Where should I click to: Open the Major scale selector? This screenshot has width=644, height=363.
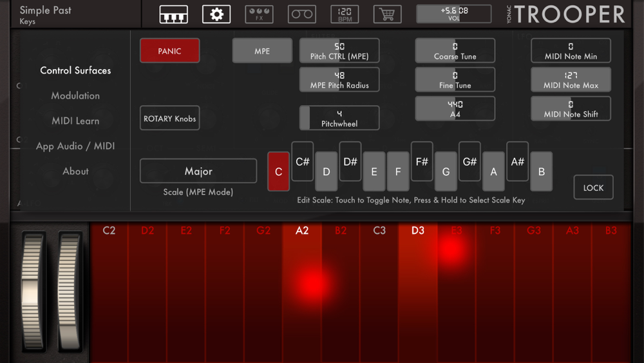click(x=198, y=171)
